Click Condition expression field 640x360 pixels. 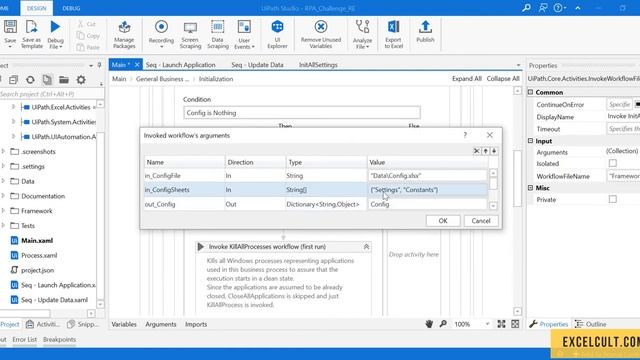[302, 113]
